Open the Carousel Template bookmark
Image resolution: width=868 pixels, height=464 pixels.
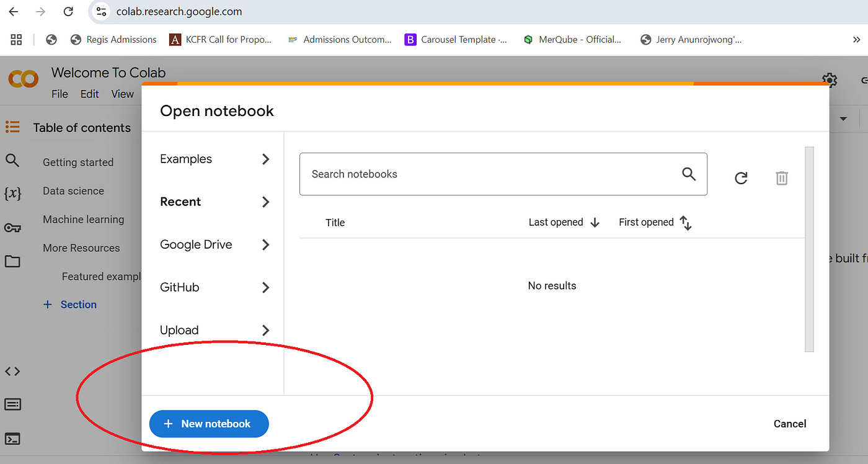point(456,40)
